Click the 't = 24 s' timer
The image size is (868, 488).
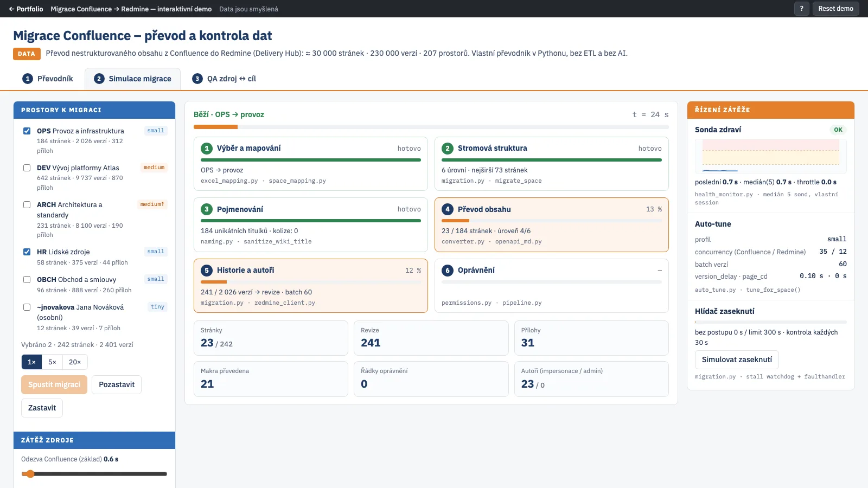[650, 114]
